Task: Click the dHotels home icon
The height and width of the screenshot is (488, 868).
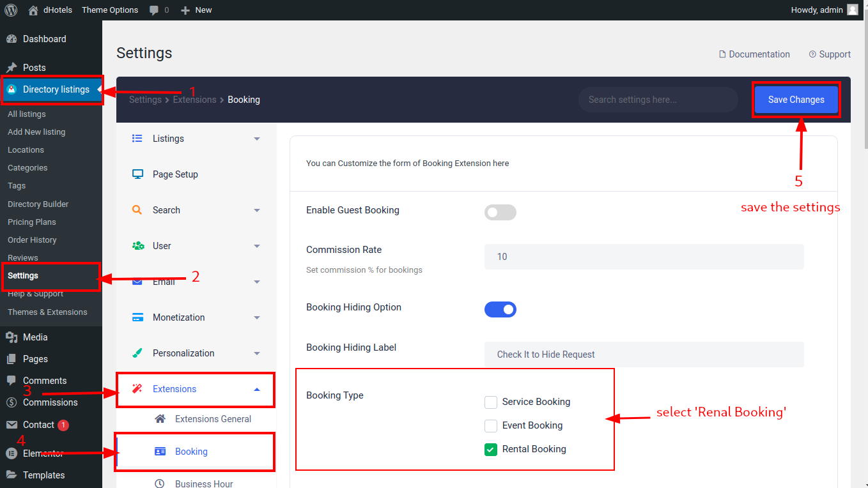Action: [x=33, y=10]
